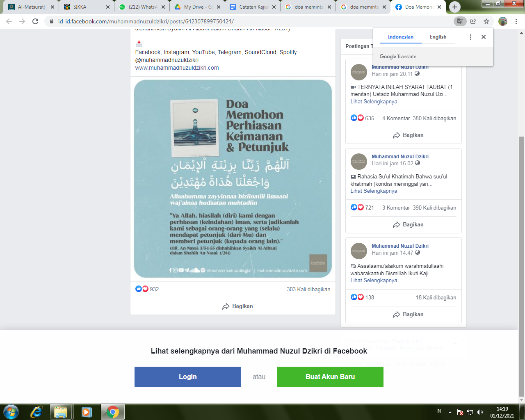Close the Google Translate popup
Viewport: 525px width, 420px height.
pos(484,37)
